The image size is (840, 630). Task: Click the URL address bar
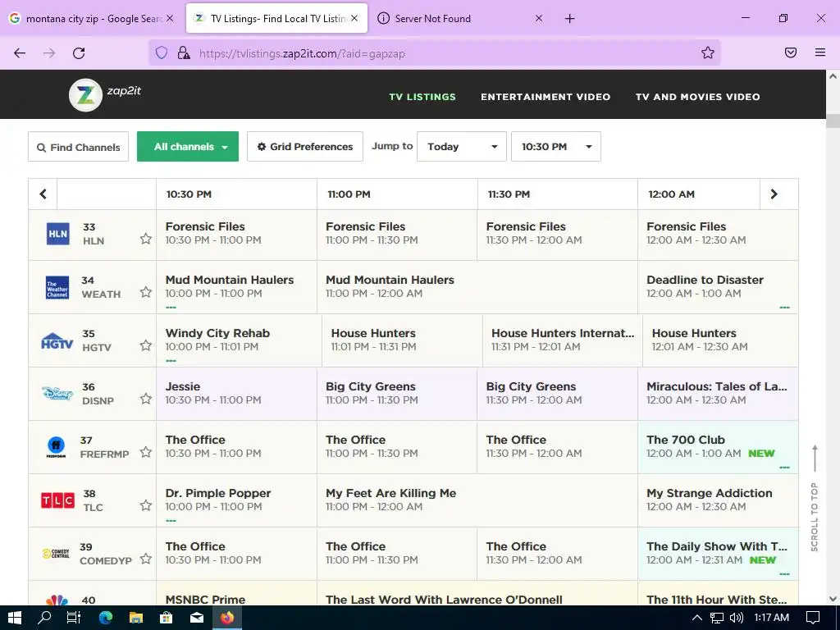click(434, 53)
